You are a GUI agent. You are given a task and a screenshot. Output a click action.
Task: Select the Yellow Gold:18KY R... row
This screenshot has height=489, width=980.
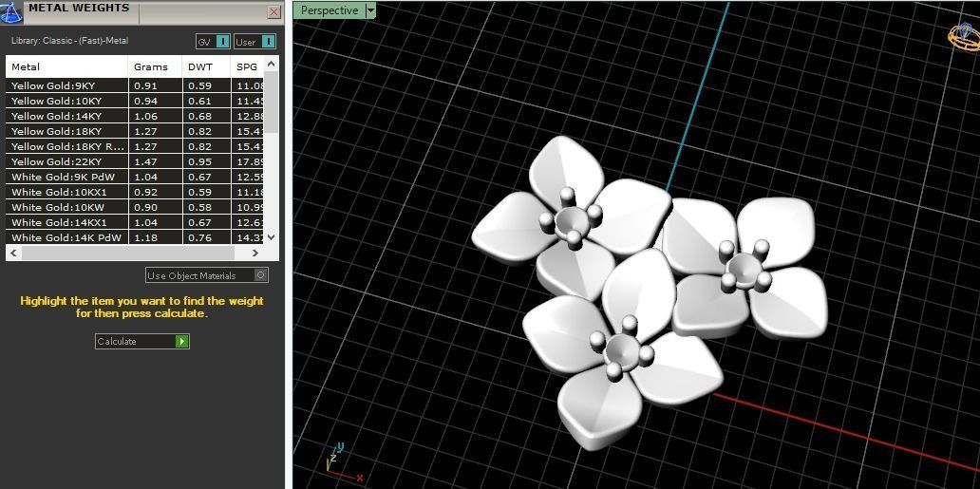(x=135, y=146)
